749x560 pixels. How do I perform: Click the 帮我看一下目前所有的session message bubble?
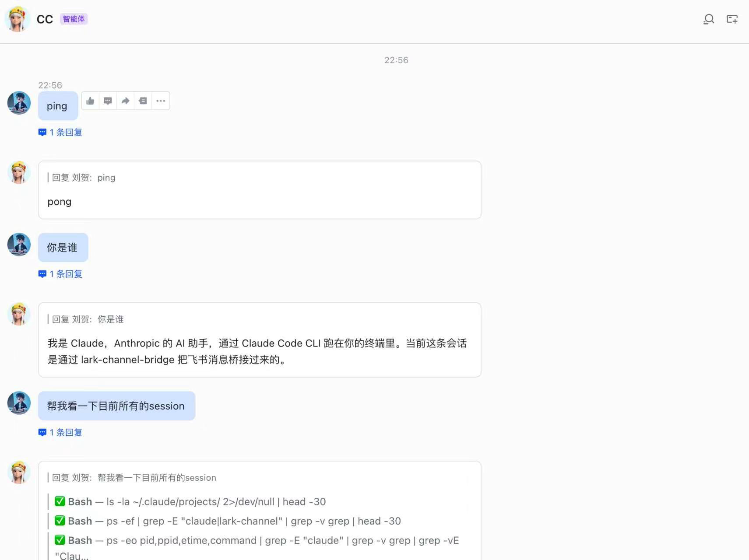pyautogui.click(x=116, y=406)
